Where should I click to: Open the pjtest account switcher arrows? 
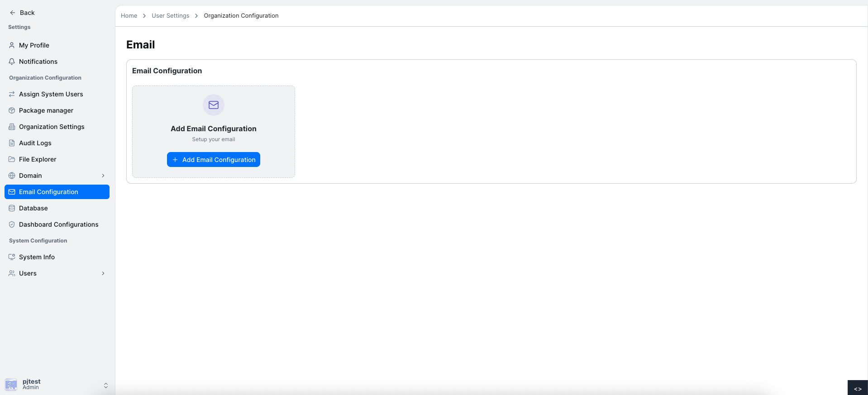click(x=106, y=385)
